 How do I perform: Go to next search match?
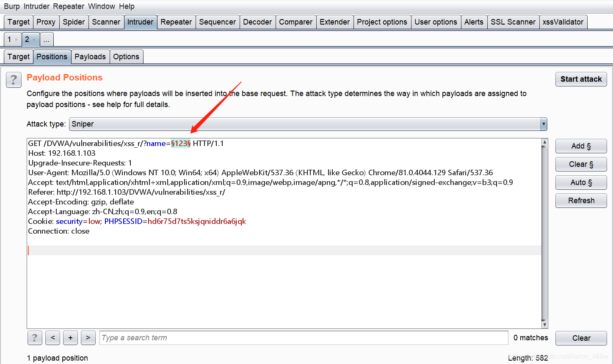(88, 338)
